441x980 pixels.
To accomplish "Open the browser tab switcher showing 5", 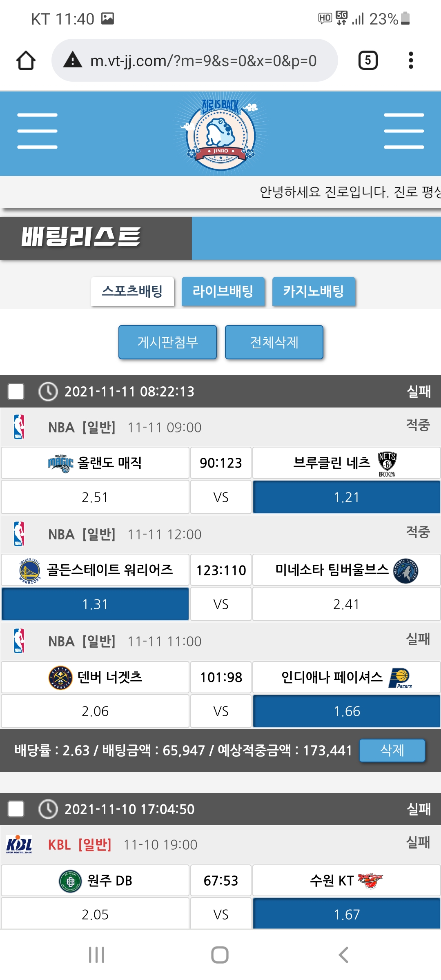I will 367,60.
